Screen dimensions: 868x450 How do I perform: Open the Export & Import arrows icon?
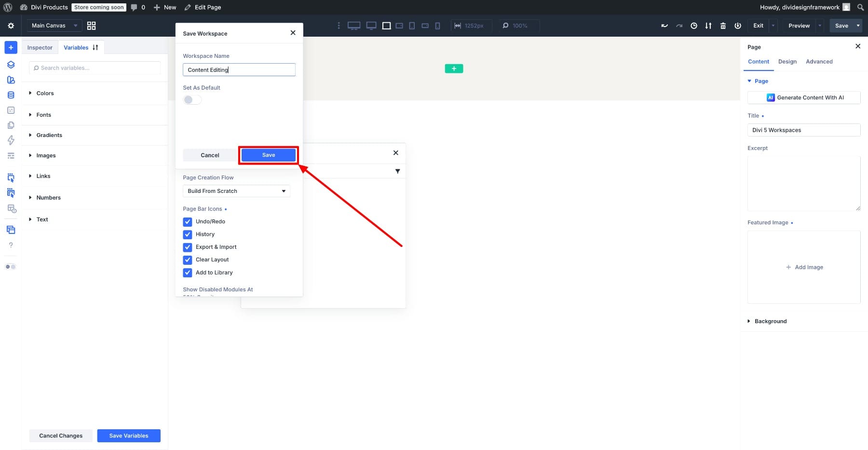coord(708,26)
